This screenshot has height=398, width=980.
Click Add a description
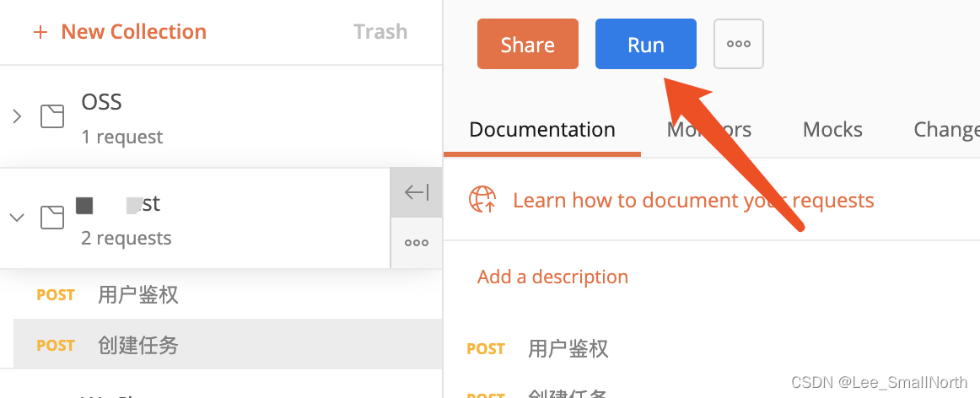coord(552,277)
